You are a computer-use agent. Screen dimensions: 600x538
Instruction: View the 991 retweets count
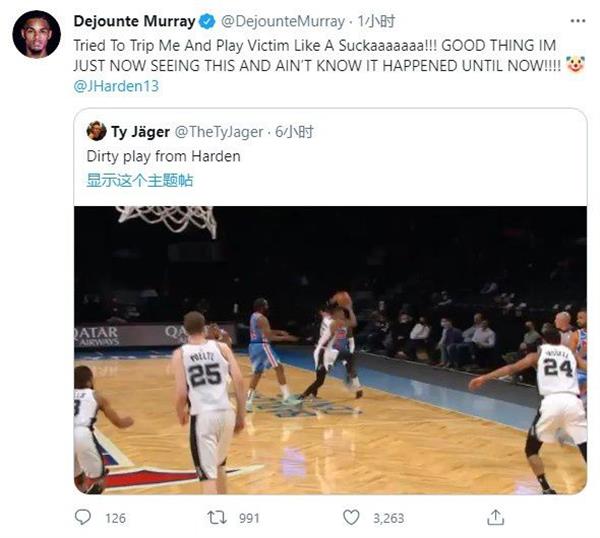(249, 518)
